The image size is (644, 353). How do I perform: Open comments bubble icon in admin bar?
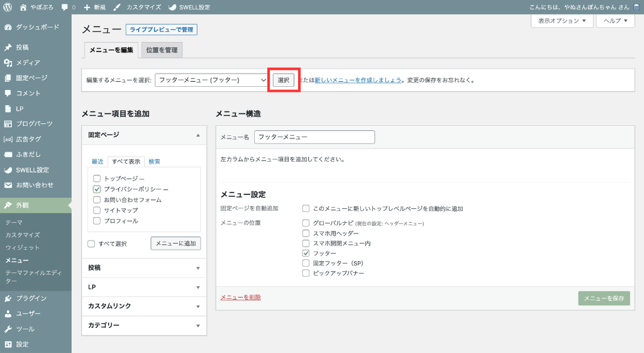[65, 8]
